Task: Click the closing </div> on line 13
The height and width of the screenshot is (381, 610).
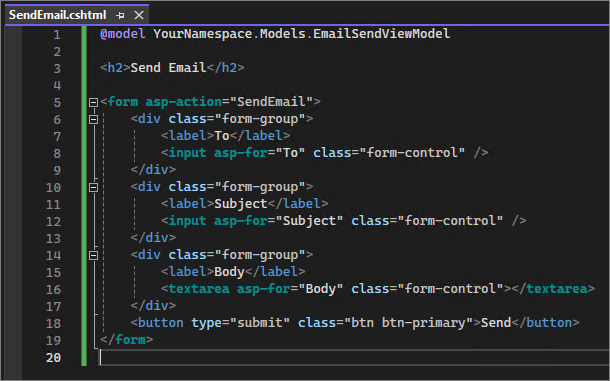Action: tap(153, 238)
